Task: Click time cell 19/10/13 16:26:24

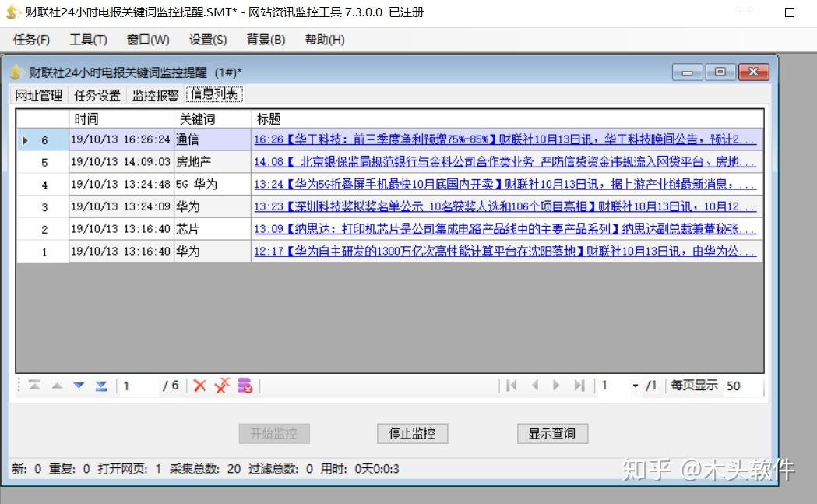Action: click(121, 139)
